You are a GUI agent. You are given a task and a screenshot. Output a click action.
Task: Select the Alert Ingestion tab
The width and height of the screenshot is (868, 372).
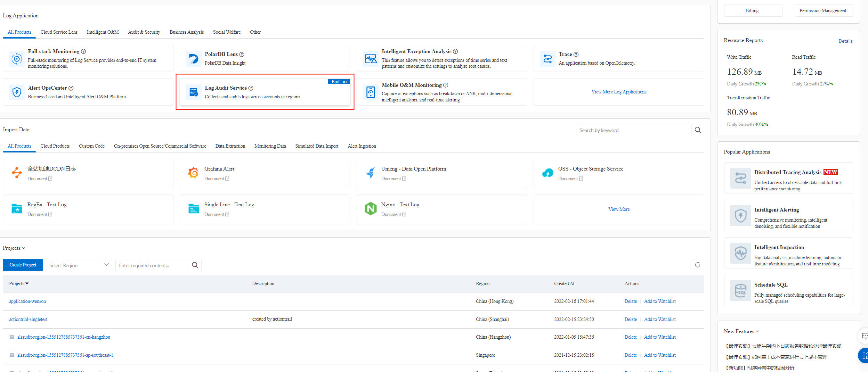point(362,146)
